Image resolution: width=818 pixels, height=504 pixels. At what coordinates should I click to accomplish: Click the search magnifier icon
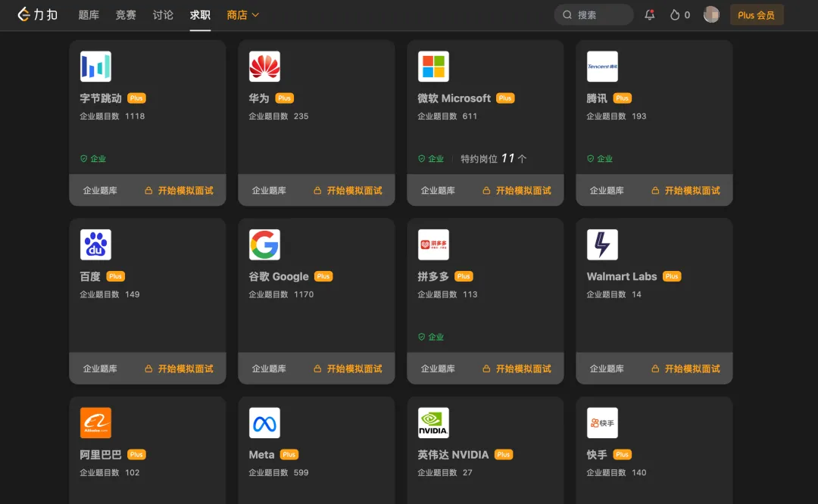tap(567, 14)
